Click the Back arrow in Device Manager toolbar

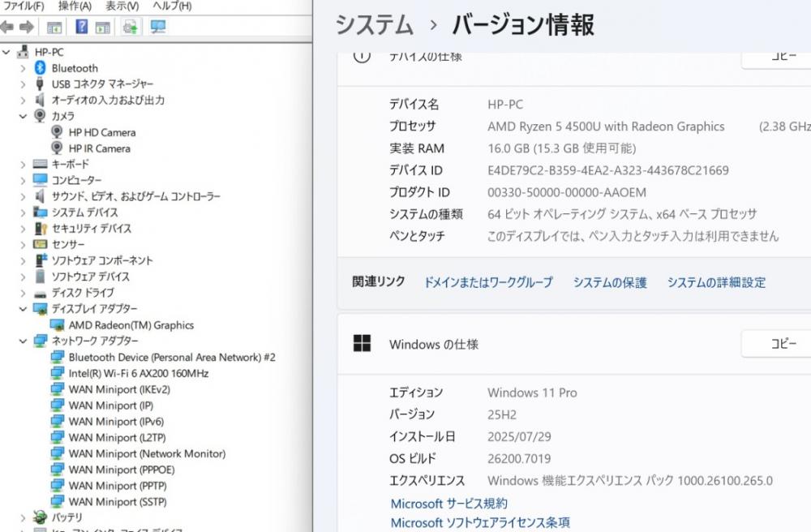click(x=6, y=27)
